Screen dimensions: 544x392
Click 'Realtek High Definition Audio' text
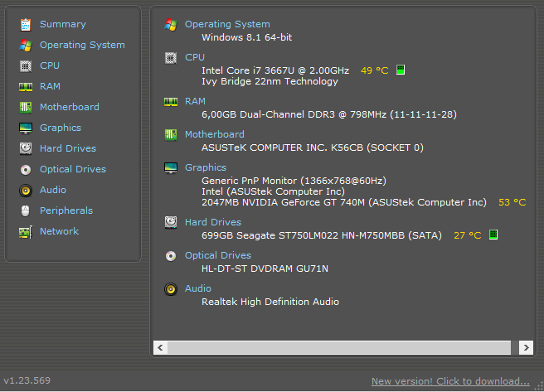[270, 302]
